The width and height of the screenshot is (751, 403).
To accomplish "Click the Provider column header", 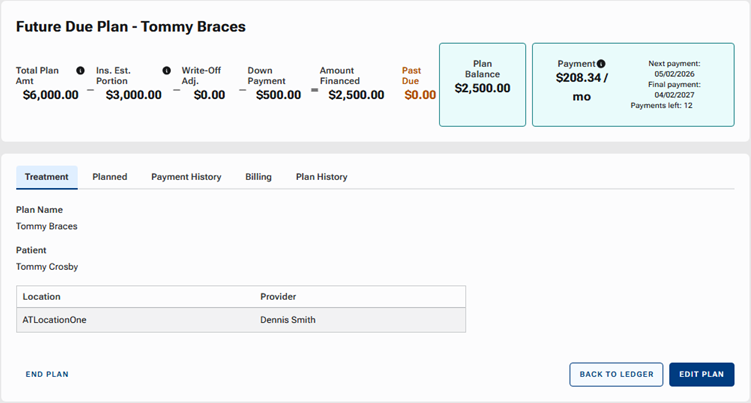I will pos(278,297).
